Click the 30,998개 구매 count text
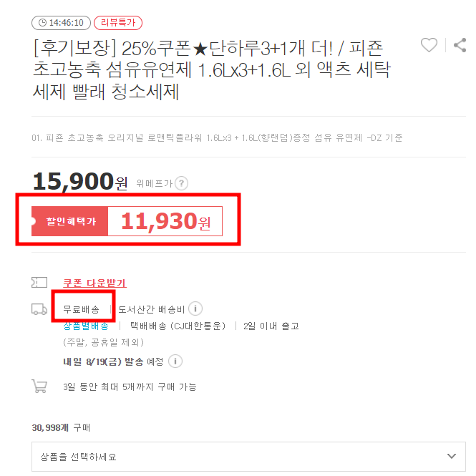Image resolution: width=476 pixels, height=476 pixels. pos(61,428)
